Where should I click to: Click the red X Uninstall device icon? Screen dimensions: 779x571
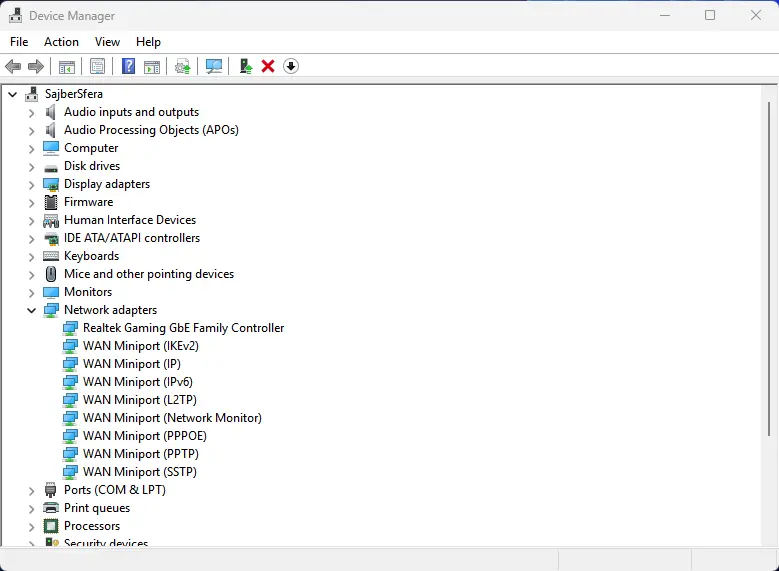click(x=268, y=66)
